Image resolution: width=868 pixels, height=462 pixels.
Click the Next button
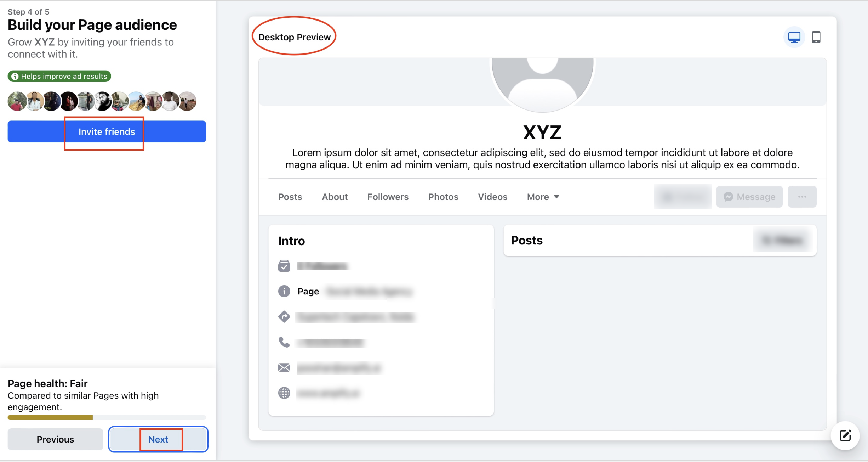click(x=158, y=439)
